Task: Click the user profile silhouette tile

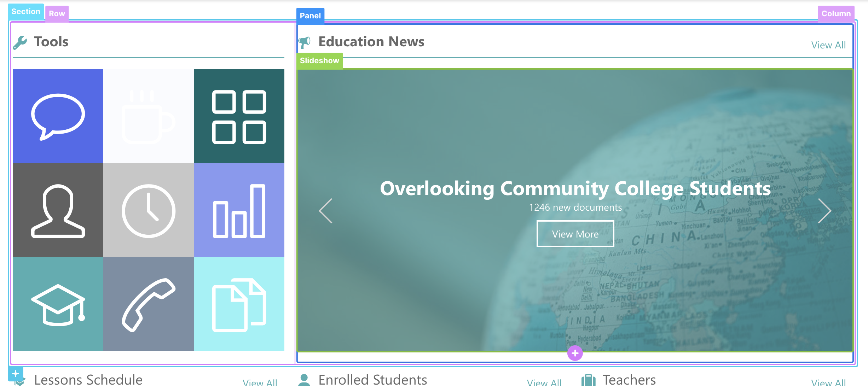Action: (58, 210)
